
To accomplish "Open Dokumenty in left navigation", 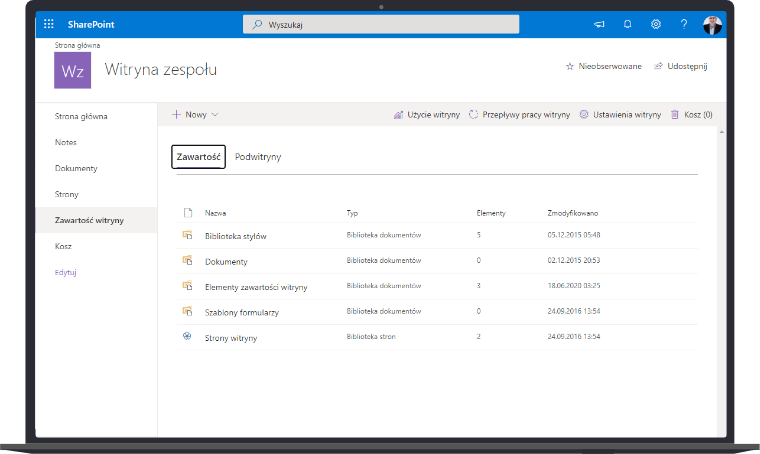I will point(76,168).
